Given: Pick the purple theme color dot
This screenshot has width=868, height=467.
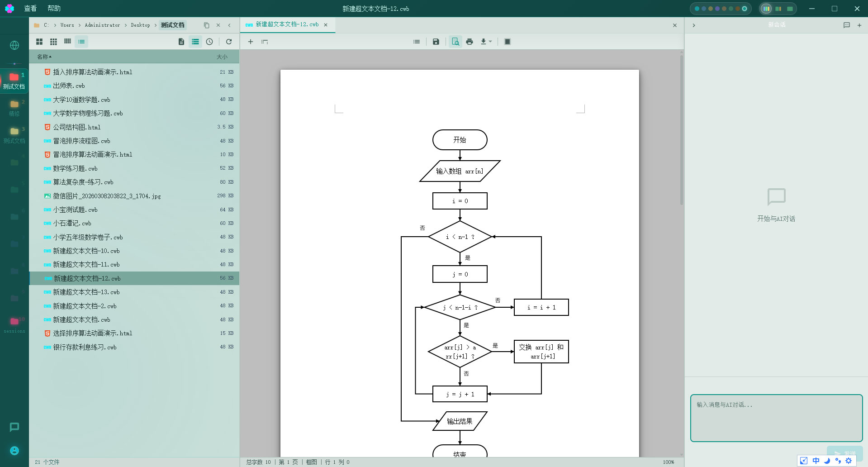Looking at the screenshot, I should (x=717, y=9).
